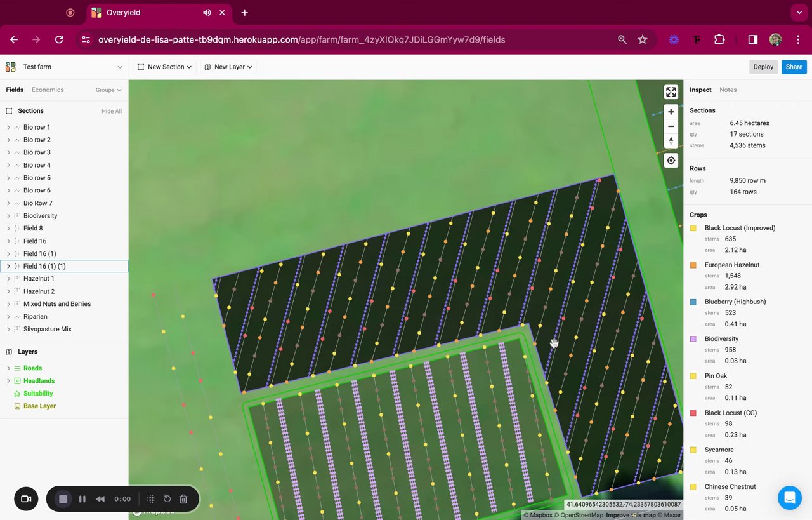Open a new browser tab
Image resolution: width=812 pixels, height=520 pixels.
coord(244,13)
